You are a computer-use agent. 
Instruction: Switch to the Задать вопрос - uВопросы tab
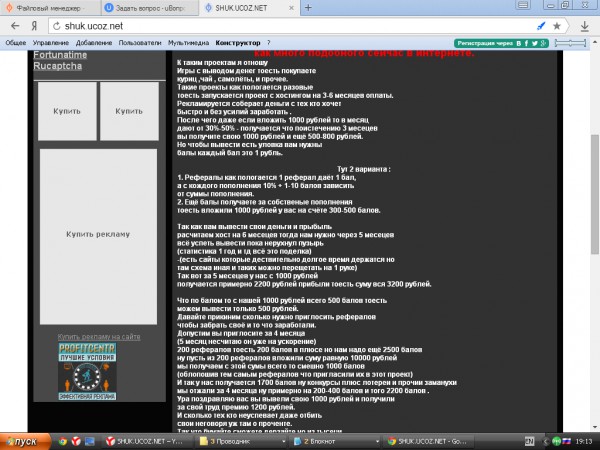pyautogui.click(x=150, y=8)
